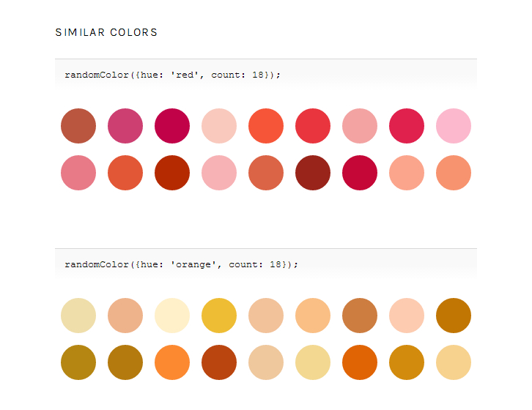Pick the dark amber swatch ending first orange row
532x410 pixels.
pos(454,316)
